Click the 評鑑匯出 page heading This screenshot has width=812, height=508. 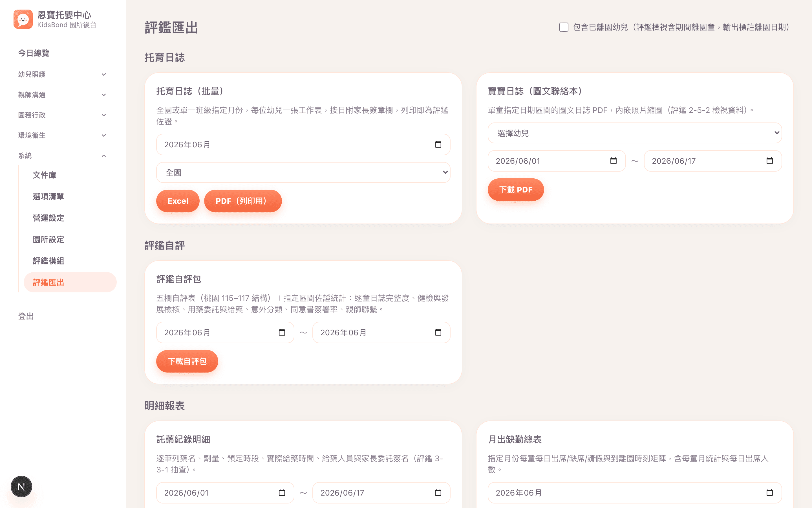(171, 28)
